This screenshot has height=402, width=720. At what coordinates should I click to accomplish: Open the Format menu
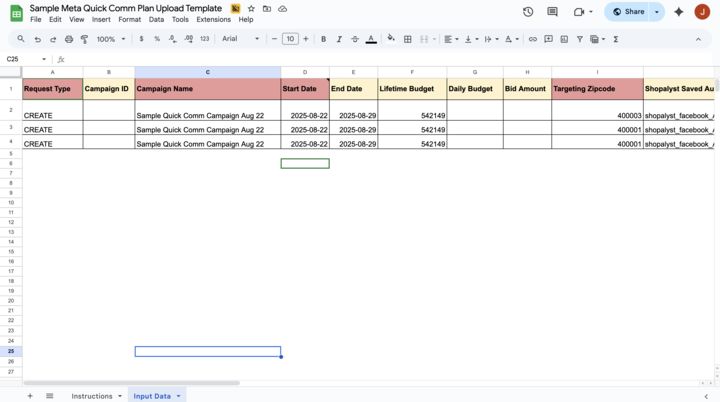129,19
